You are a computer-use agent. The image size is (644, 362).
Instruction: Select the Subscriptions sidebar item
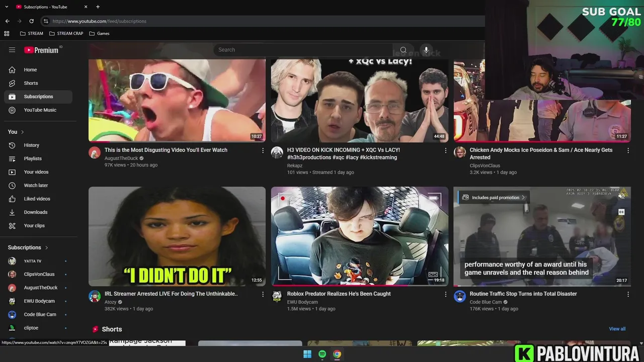(x=38, y=97)
